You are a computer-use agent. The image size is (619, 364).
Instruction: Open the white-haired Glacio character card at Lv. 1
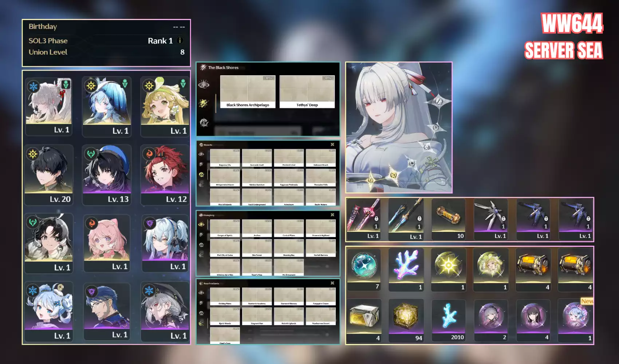pos(48,107)
